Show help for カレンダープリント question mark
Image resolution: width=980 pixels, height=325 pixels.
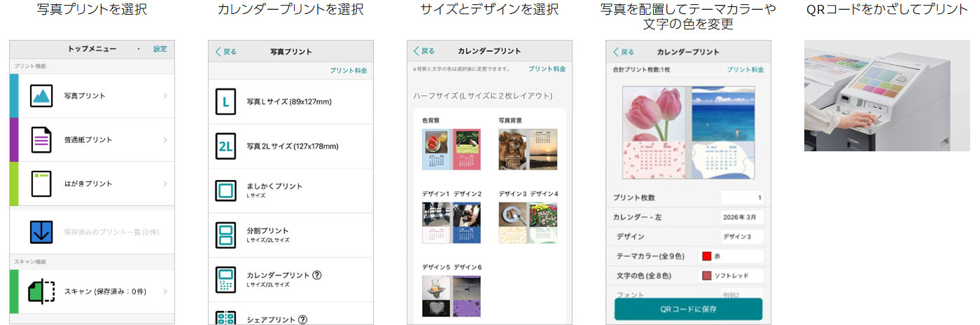tap(316, 275)
